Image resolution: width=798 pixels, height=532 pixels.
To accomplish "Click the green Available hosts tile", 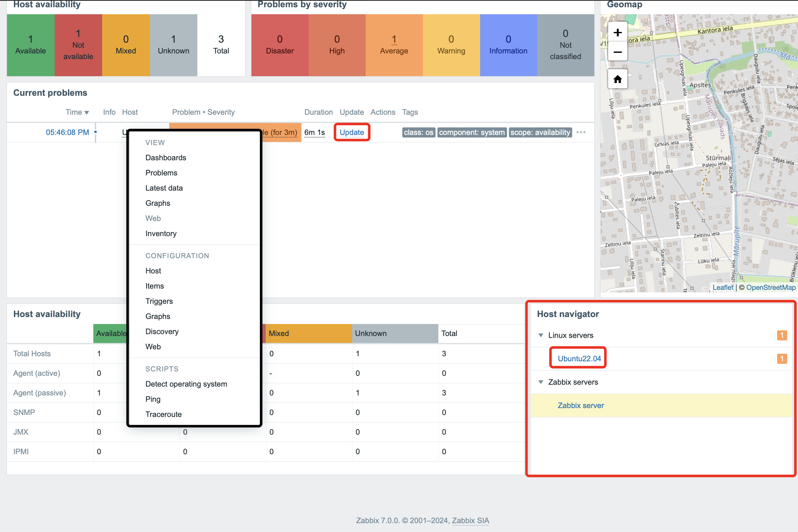I will click(31, 45).
